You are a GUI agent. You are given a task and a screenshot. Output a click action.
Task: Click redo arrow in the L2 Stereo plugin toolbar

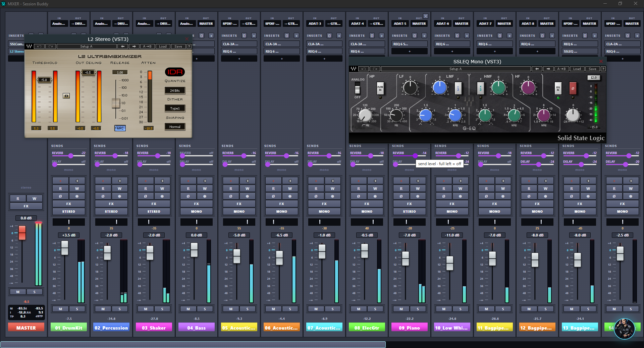coord(51,47)
